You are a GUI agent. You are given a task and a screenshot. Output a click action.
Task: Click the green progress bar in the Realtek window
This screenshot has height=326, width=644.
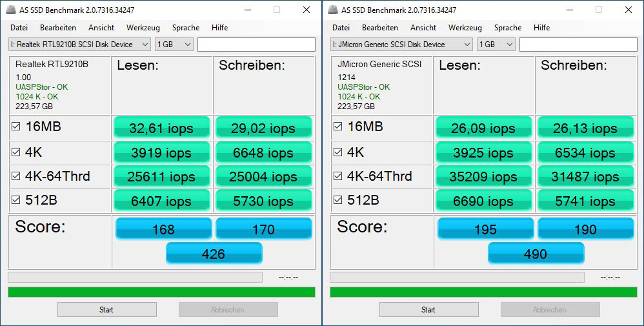tap(161, 292)
